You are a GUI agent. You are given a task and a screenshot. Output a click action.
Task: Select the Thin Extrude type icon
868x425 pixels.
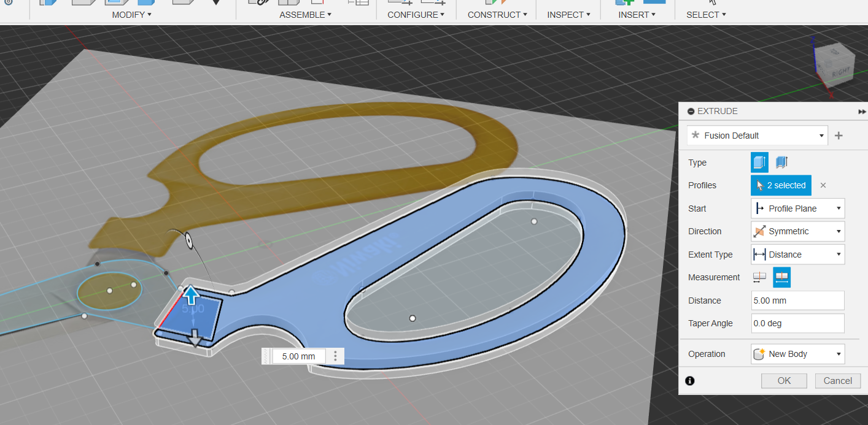(781, 163)
